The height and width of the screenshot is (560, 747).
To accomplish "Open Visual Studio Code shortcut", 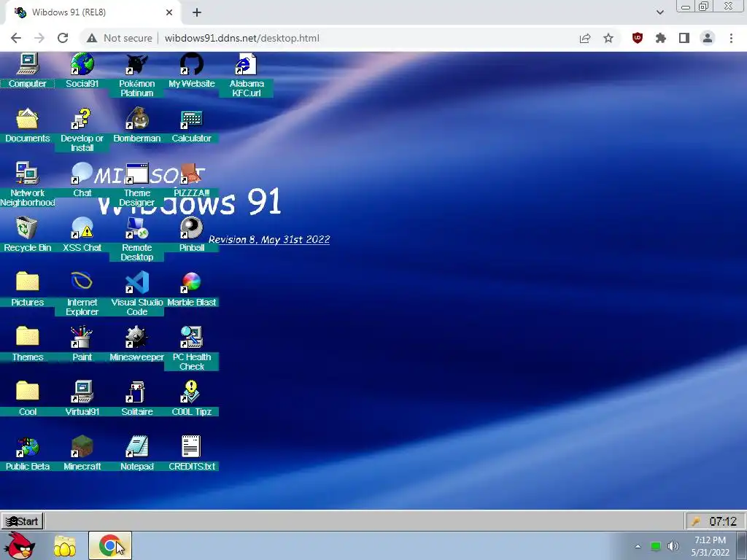I will coord(136,294).
